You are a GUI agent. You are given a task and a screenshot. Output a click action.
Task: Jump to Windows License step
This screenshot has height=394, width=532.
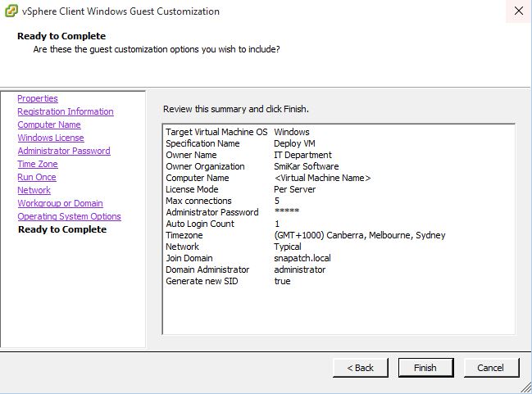(x=51, y=138)
